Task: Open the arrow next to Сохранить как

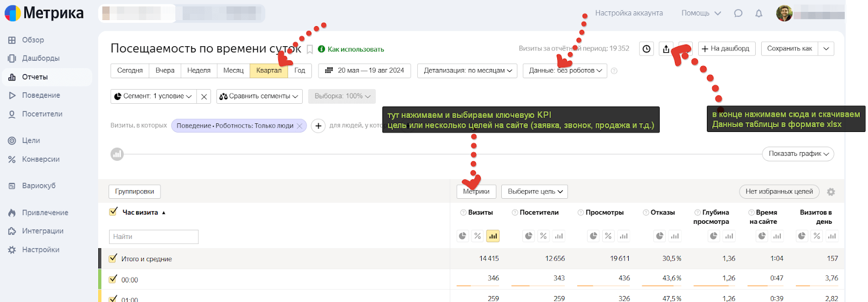Action: point(826,49)
